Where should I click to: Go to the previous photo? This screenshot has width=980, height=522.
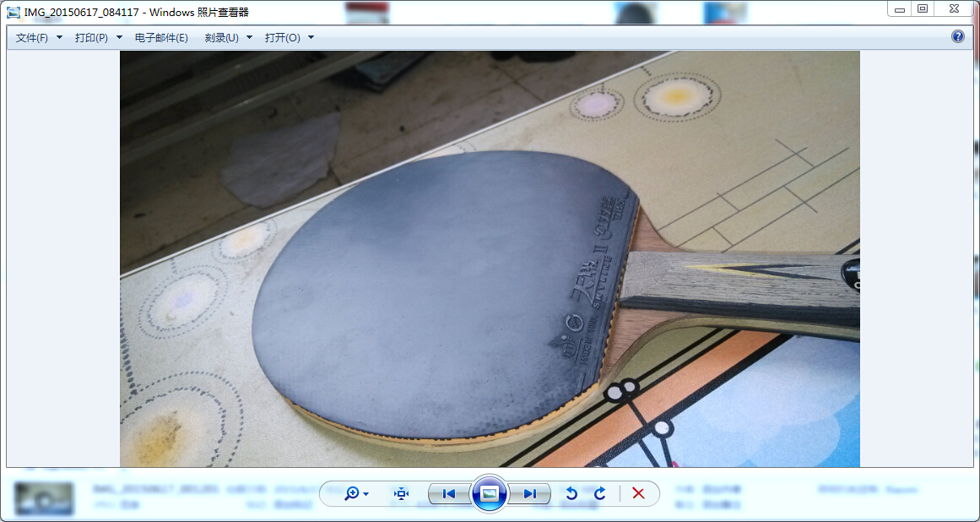pos(449,493)
